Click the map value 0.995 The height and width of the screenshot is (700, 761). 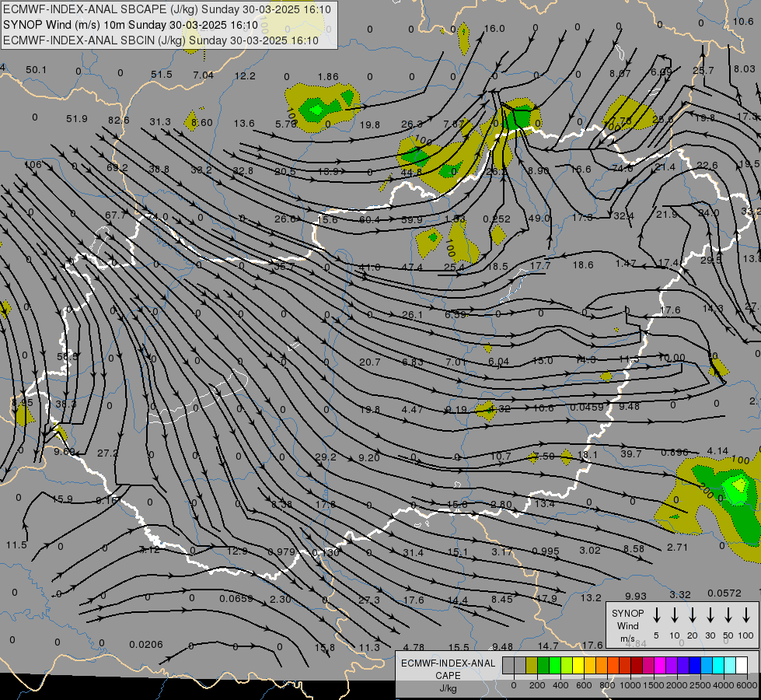coord(546,551)
